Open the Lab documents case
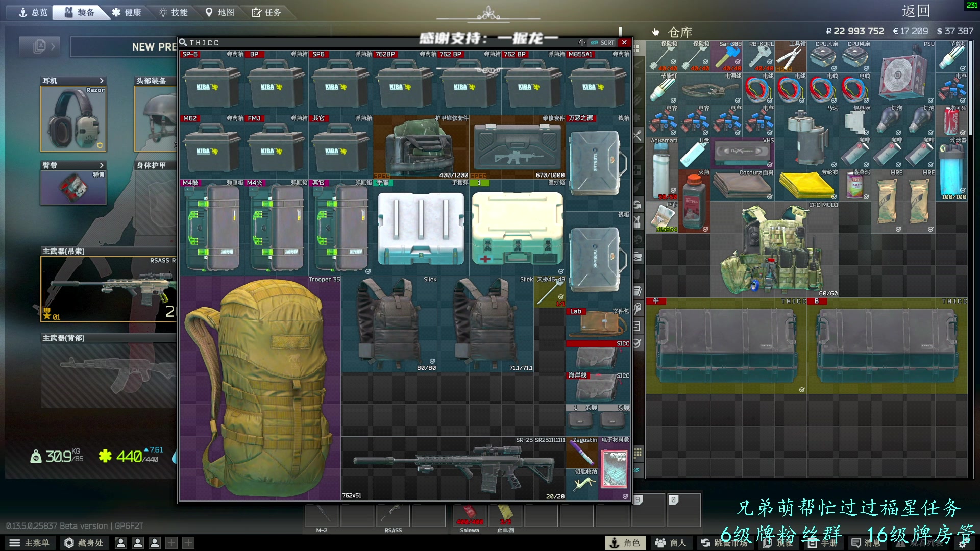The width and height of the screenshot is (980, 551). coord(598,323)
